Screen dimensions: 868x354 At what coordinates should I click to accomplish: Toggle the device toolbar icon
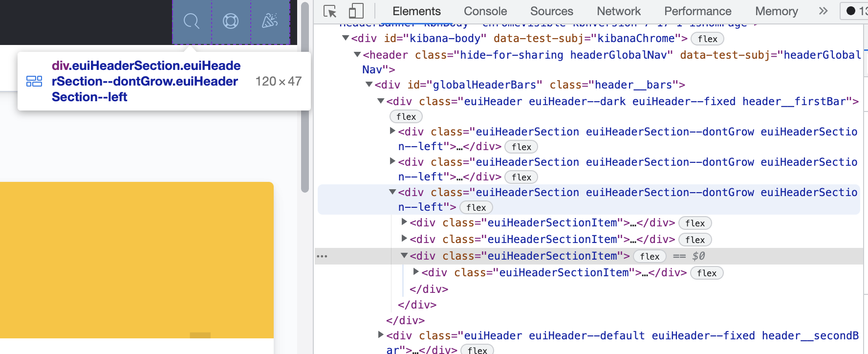[356, 11]
